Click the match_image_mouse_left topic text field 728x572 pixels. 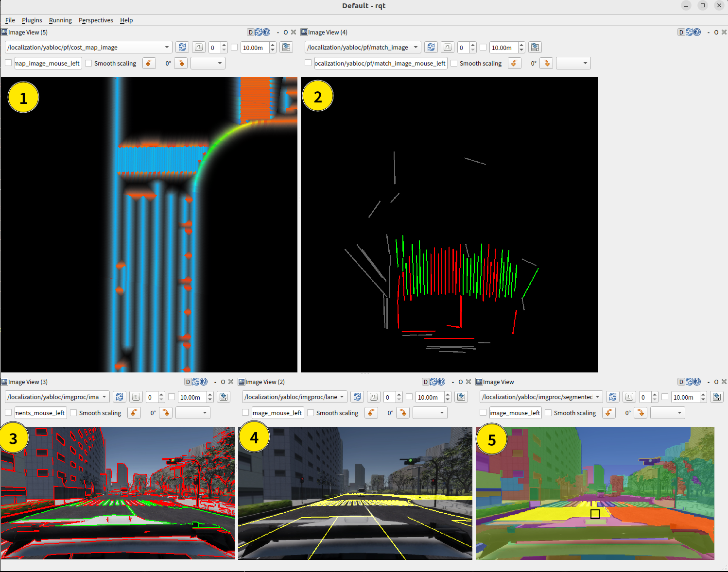pyautogui.click(x=380, y=63)
